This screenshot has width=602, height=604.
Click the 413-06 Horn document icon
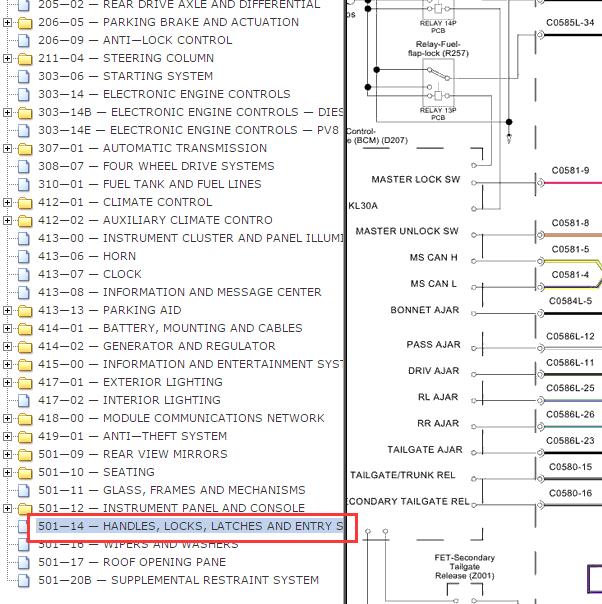(x=24, y=257)
